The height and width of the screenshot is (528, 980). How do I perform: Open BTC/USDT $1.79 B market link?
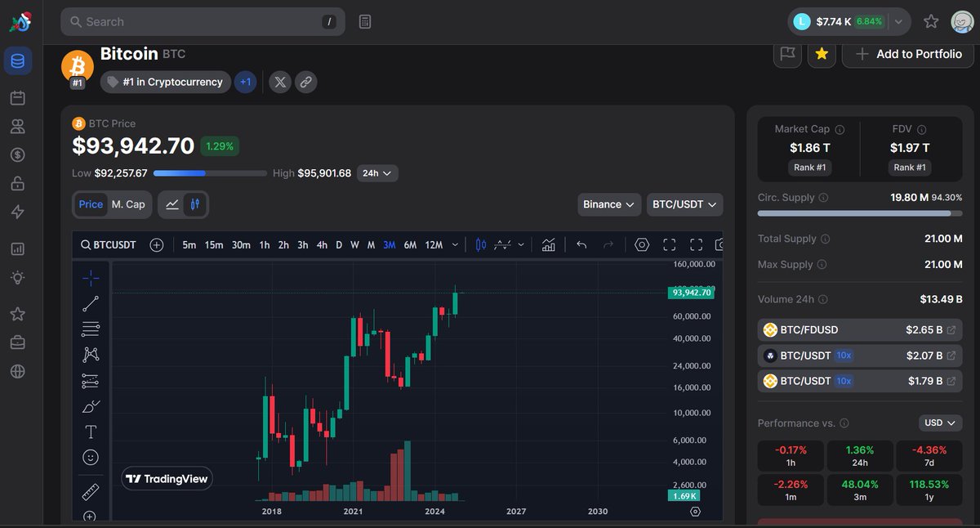[x=861, y=381]
